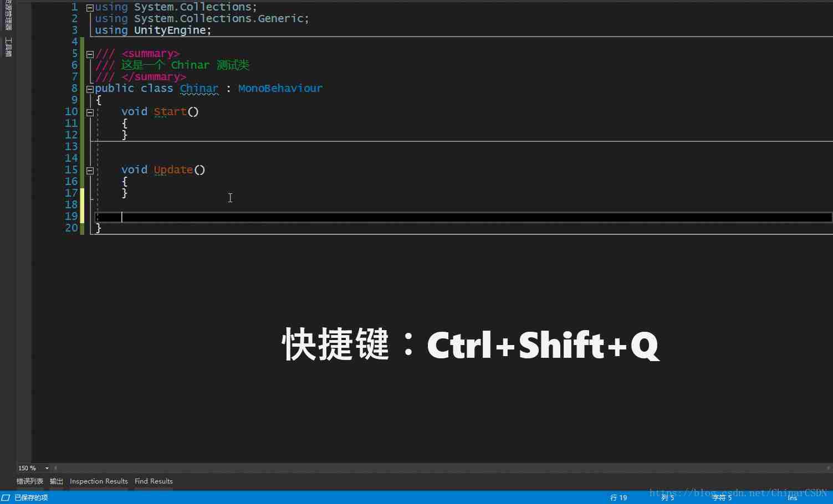Image resolution: width=833 pixels, height=504 pixels.
Task: Click the <summary> opening tag
Action: pos(151,54)
